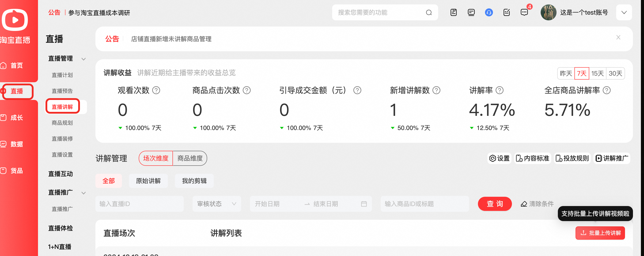
Task: Click 清除条件 to reset filters
Action: (537, 204)
